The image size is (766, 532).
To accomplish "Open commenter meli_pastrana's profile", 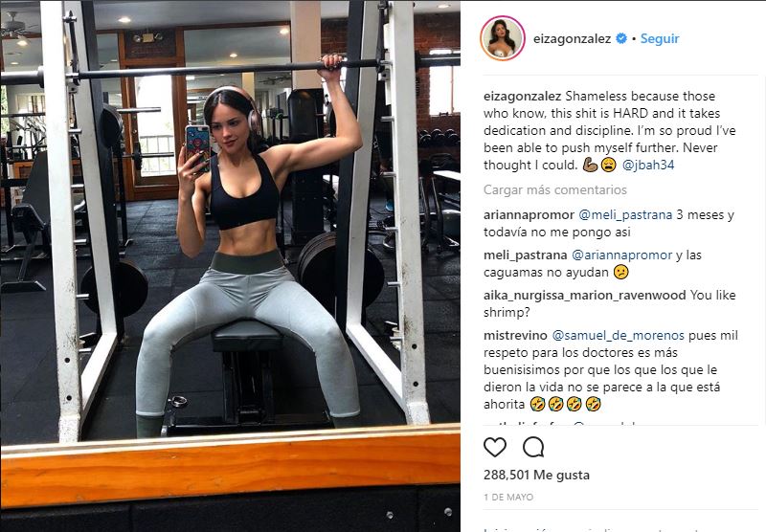I will click(x=525, y=255).
